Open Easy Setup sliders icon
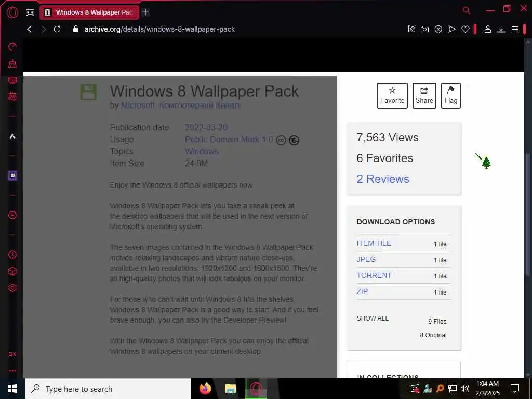The width and height of the screenshot is (532, 399). point(515,30)
